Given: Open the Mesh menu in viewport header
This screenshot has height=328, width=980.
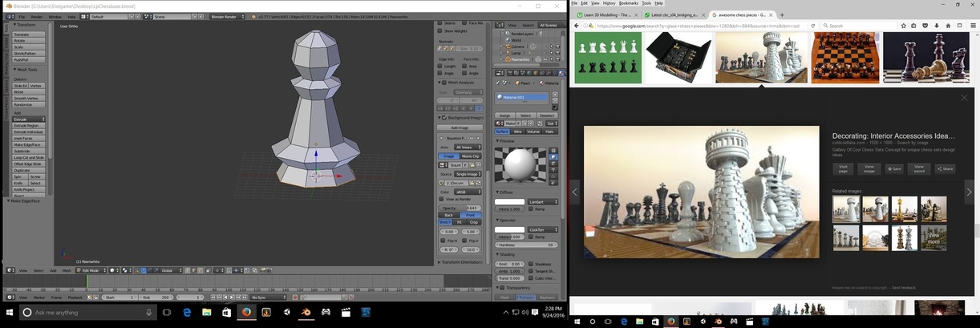Looking at the screenshot, I should coord(67,270).
